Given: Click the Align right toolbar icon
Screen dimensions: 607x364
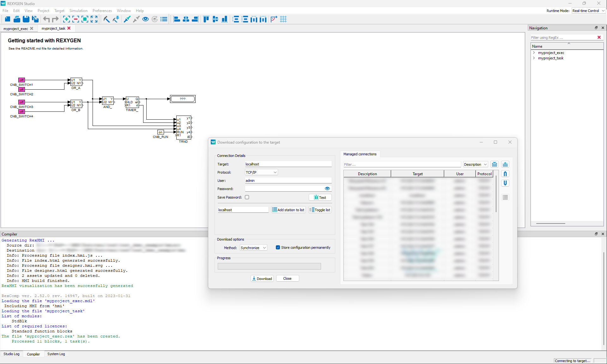Looking at the screenshot, I should (195, 19).
